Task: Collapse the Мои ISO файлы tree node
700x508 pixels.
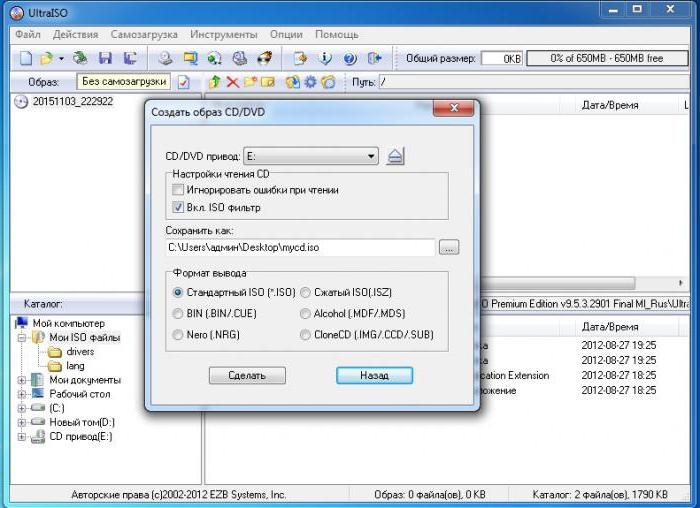Action: pyautogui.click(x=21, y=337)
